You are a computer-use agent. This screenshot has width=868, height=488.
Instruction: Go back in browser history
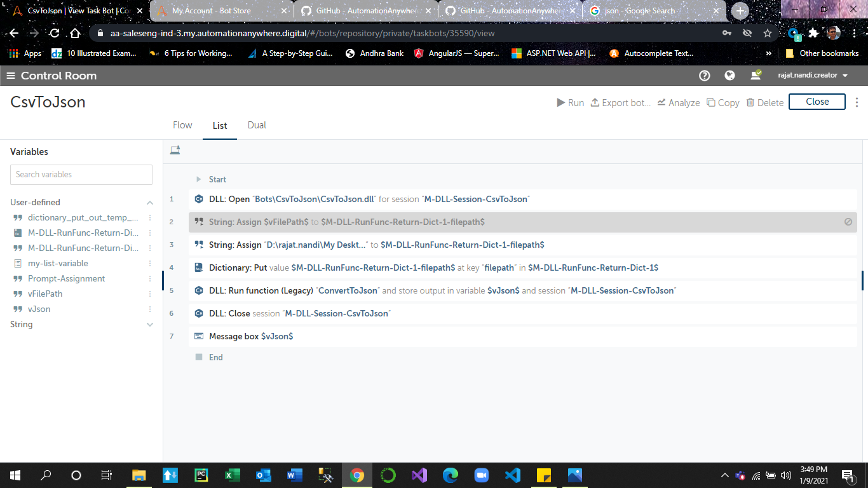coord(13,33)
